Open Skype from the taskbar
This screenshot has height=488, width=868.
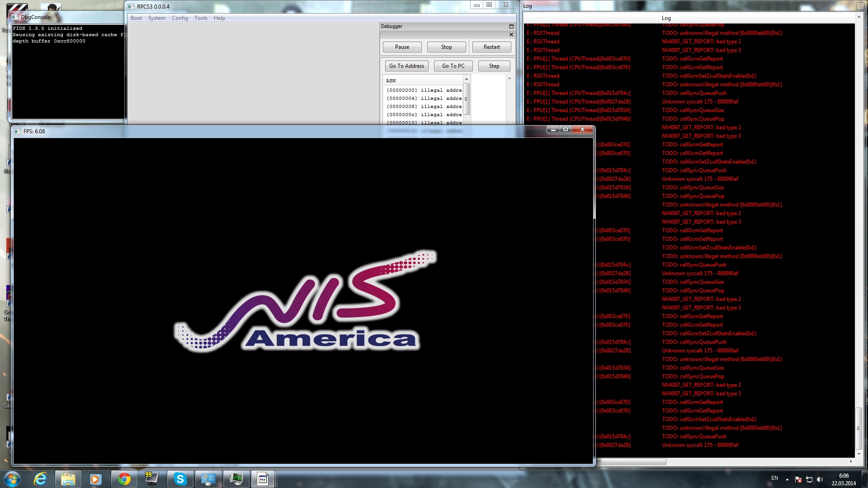point(180,479)
